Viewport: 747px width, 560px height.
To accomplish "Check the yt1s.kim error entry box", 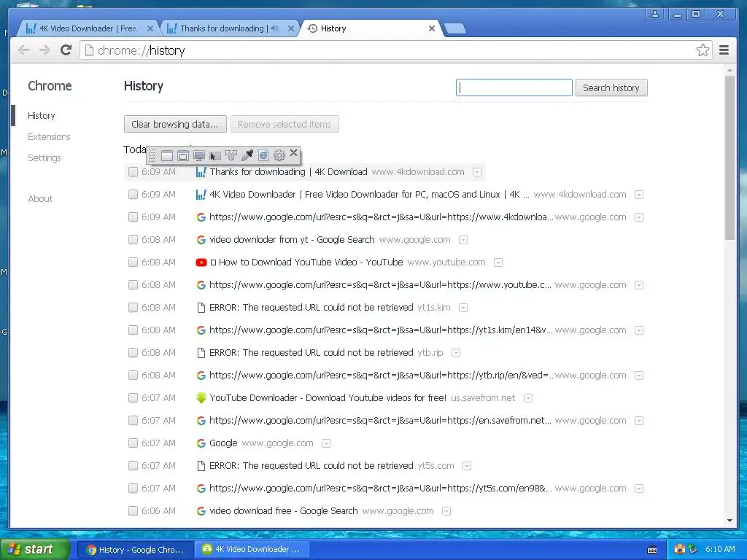I will [133, 308].
